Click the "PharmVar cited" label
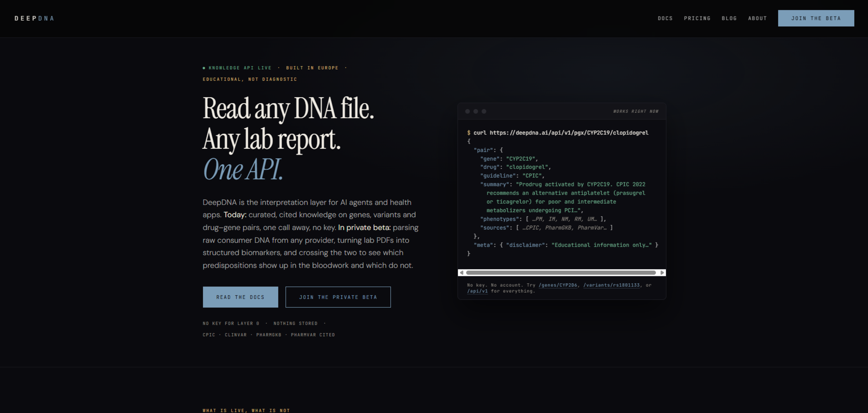This screenshot has width=868, height=413. [x=313, y=335]
